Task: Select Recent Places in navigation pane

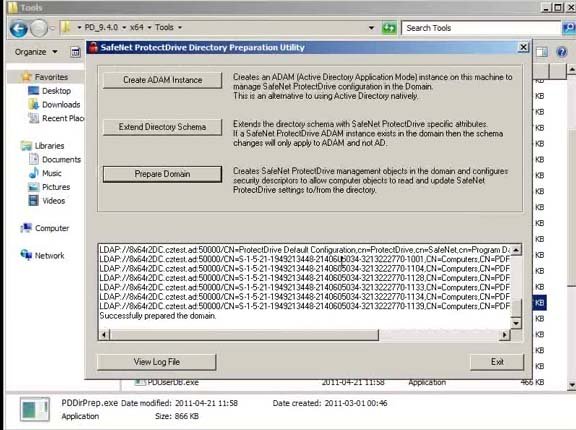Action: click(63, 119)
